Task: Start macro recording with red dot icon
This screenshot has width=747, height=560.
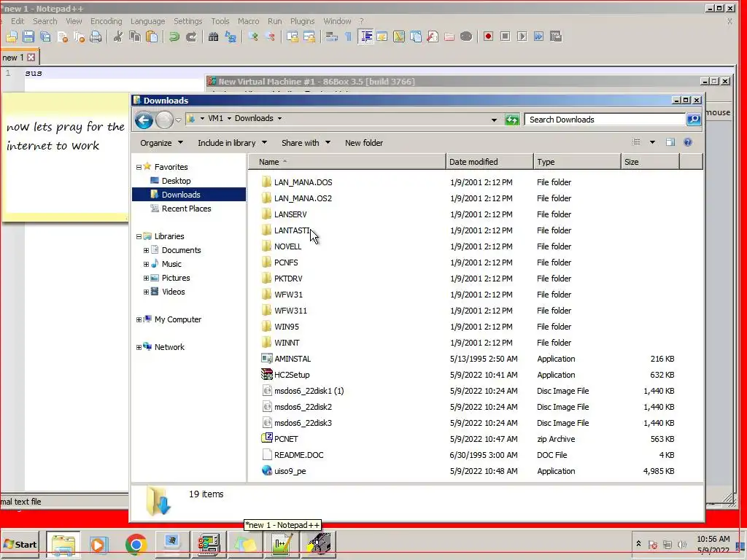Action: tap(488, 36)
